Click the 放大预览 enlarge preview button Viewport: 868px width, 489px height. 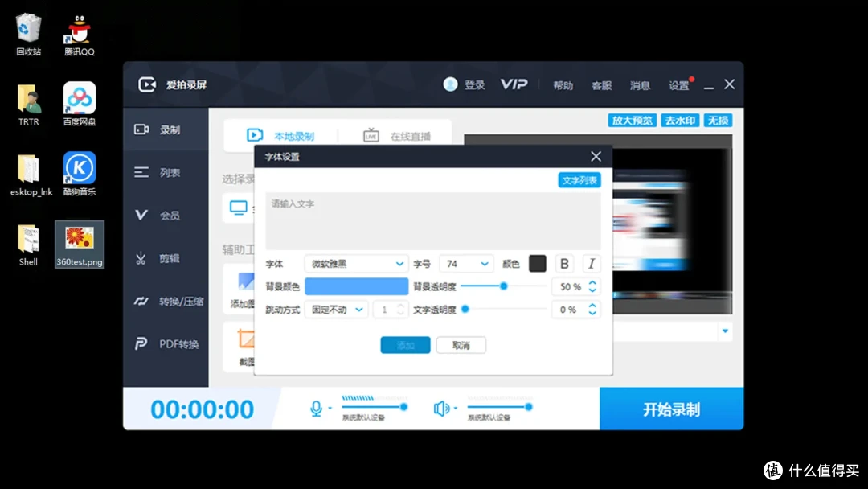pos(633,121)
